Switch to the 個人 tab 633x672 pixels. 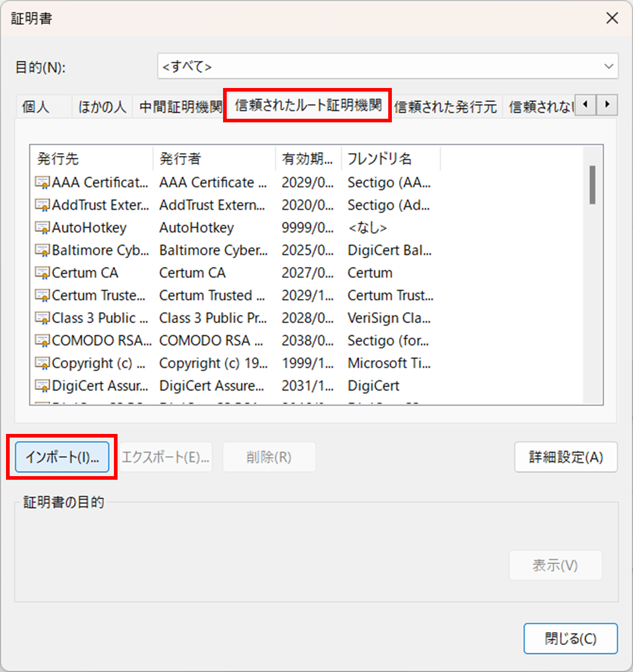point(36,107)
